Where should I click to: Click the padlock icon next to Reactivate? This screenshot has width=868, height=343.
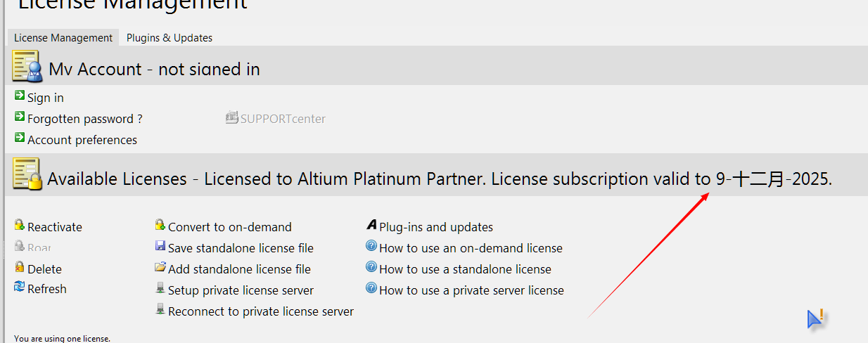(20, 225)
